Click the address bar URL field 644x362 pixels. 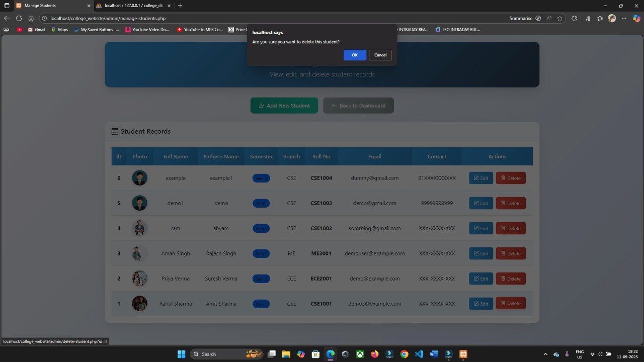tap(252, 18)
